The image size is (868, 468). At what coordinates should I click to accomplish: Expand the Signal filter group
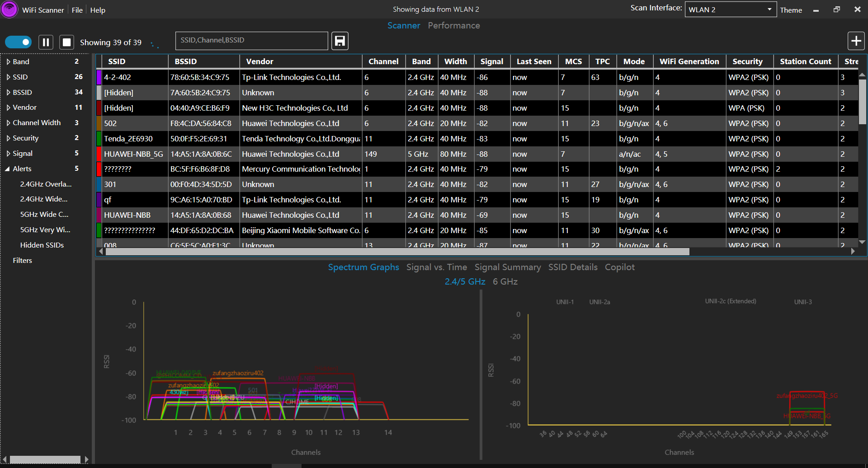[x=8, y=154]
